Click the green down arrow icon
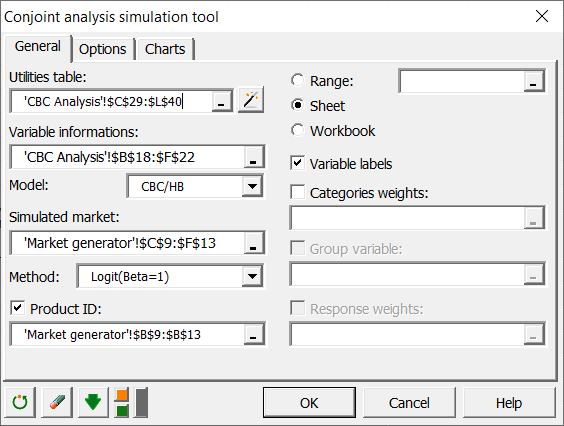564x426 pixels. [93, 402]
